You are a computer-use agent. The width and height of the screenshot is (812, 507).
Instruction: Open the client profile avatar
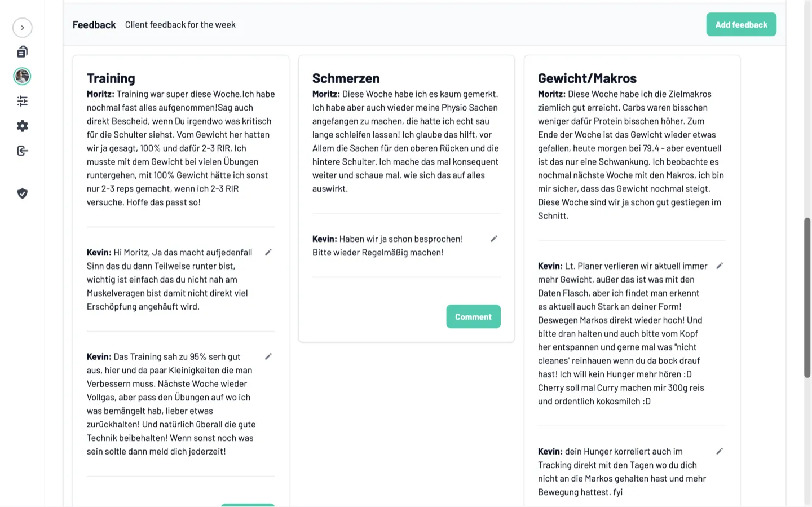(x=23, y=76)
